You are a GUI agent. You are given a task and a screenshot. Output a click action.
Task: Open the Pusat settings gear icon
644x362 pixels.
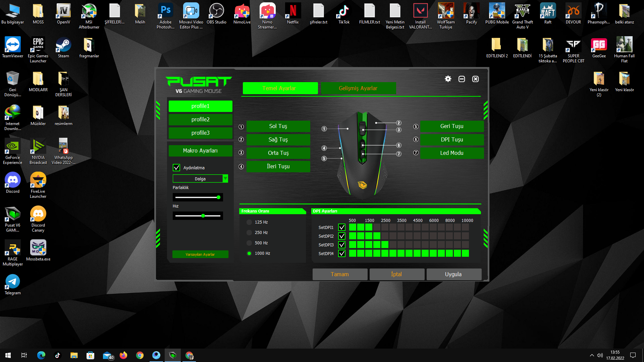pos(448,79)
